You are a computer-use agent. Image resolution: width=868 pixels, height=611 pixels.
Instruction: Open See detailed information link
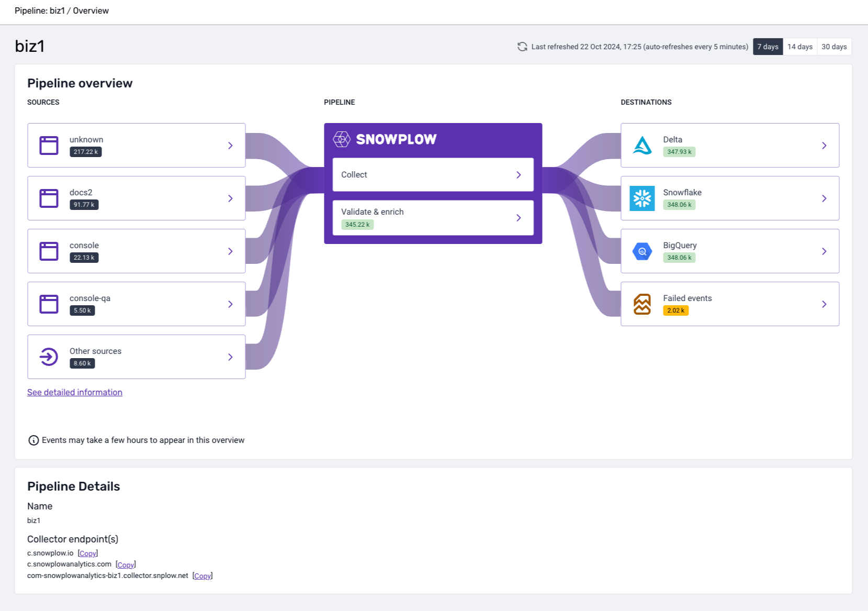(75, 392)
